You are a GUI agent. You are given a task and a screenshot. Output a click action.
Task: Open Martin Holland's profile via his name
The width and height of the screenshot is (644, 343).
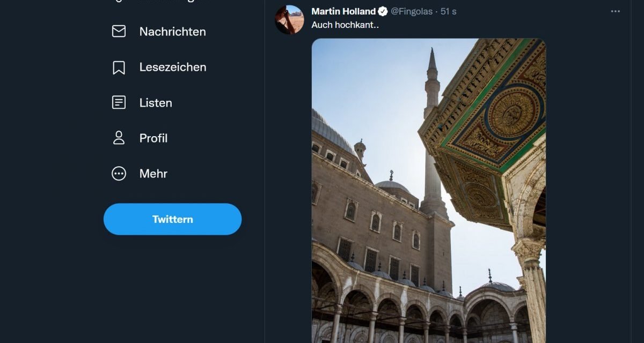click(343, 11)
